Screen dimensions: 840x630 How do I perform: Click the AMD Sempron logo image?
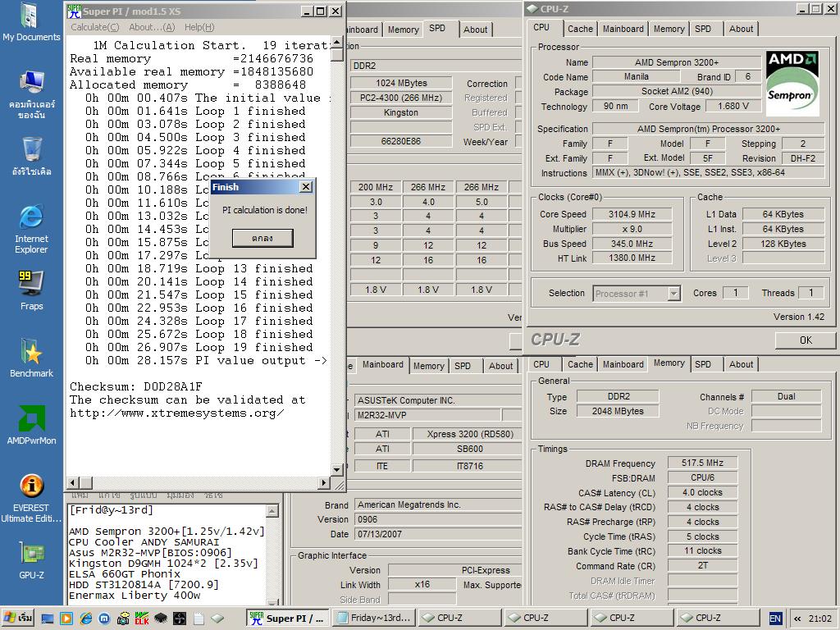pos(792,83)
